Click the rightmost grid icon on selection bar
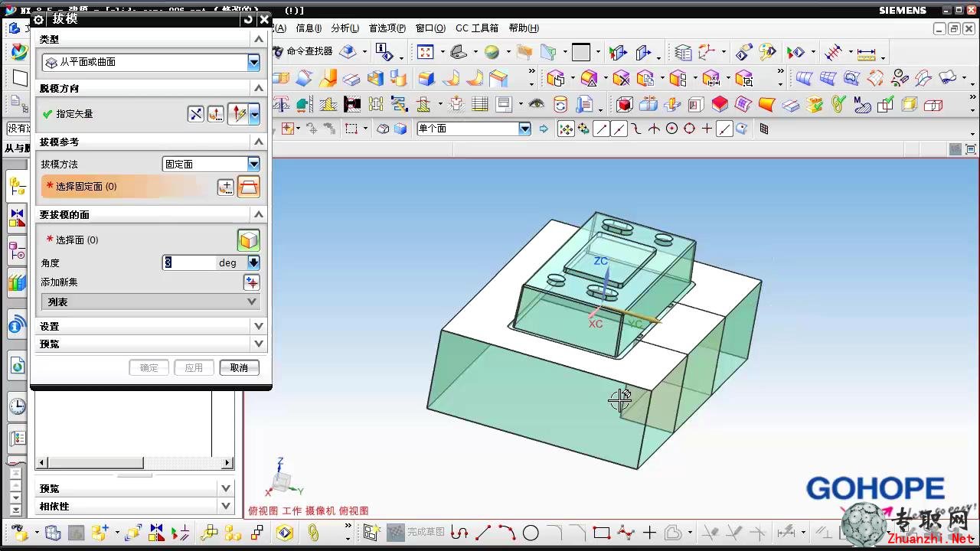The image size is (980, 551). 763,129
